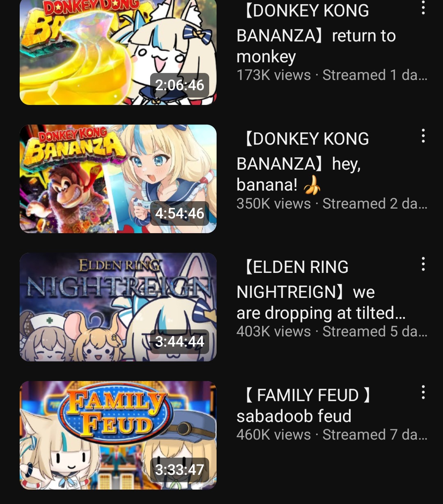The height and width of the screenshot is (504, 443).
Task: Tap the 3:44:44 duration badge
Action: coord(180,342)
